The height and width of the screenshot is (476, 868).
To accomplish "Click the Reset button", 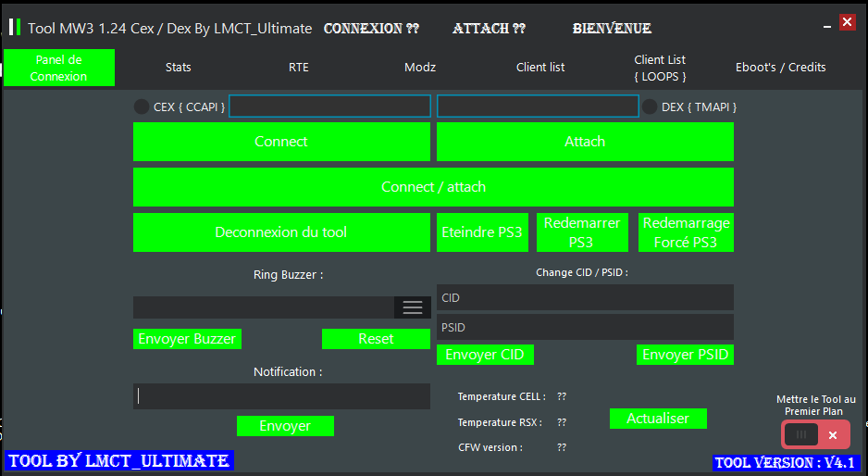I will coord(376,339).
